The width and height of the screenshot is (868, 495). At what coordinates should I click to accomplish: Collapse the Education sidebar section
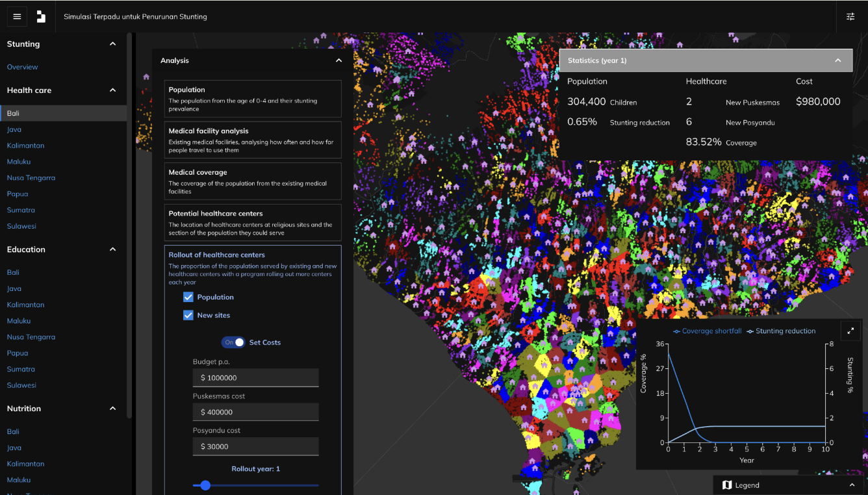[112, 249]
